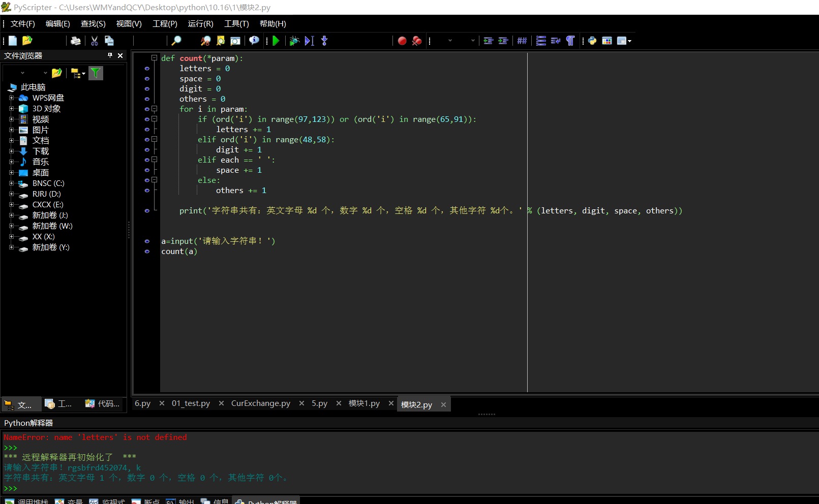This screenshot has width=819, height=504.
Task: Open the 文件(F) menu
Action: pos(23,24)
